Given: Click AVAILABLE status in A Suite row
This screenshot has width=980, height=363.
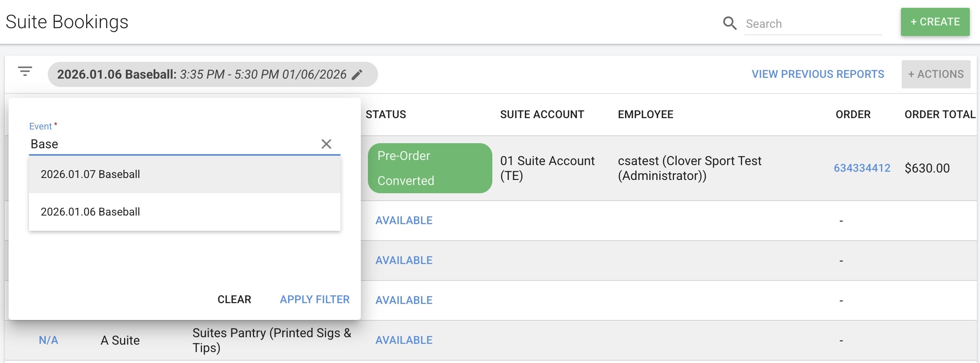Looking at the screenshot, I should pos(404,340).
